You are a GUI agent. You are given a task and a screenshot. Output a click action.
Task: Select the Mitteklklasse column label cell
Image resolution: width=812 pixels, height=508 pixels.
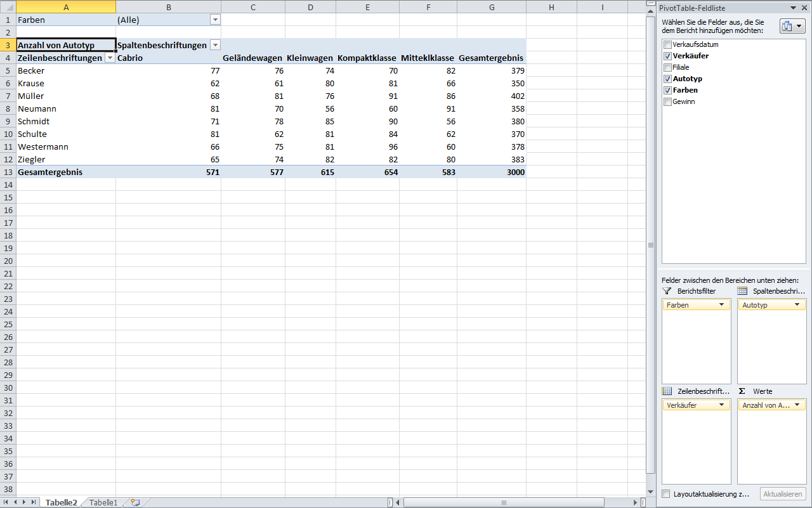[428, 58]
